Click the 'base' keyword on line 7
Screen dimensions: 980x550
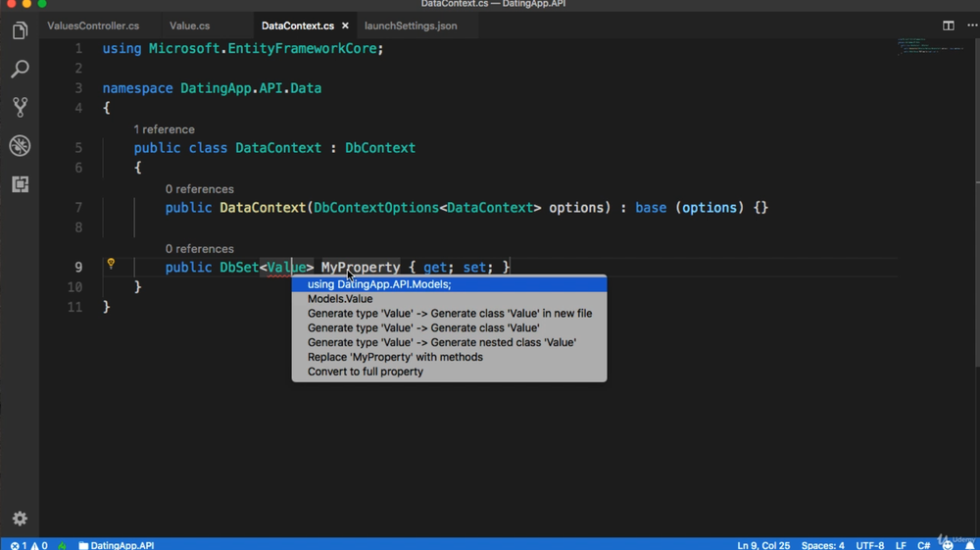[x=651, y=208]
